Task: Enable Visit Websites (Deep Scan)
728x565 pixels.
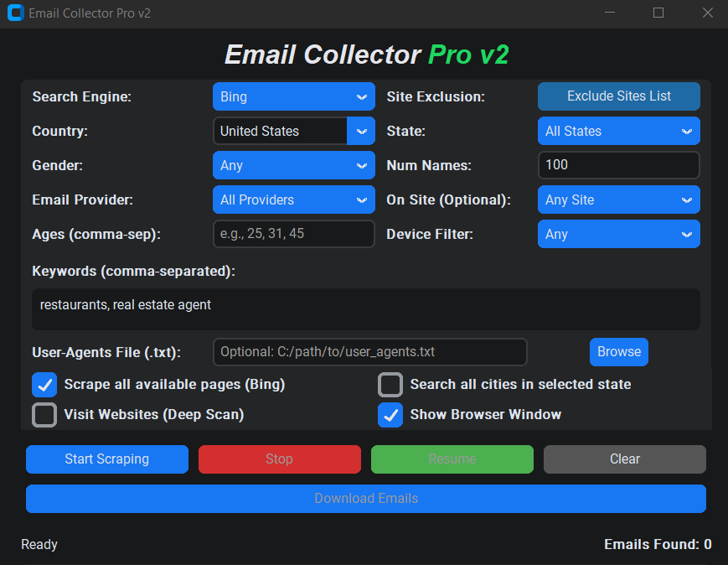Action: pos(44,414)
